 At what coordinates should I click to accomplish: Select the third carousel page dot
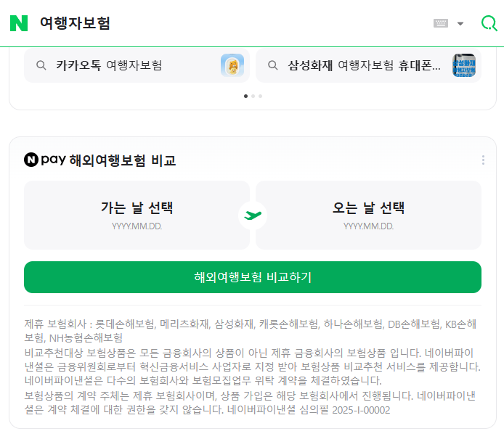point(261,96)
